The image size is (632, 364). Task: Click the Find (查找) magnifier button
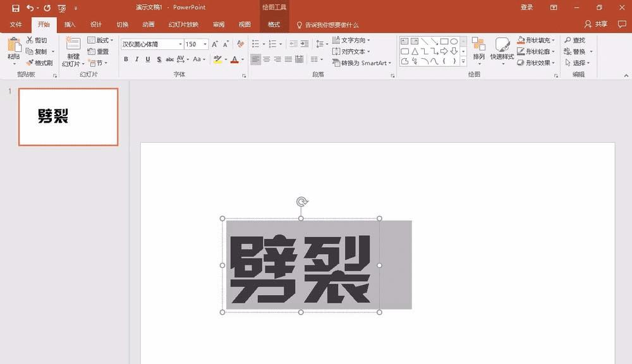pos(575,40)
